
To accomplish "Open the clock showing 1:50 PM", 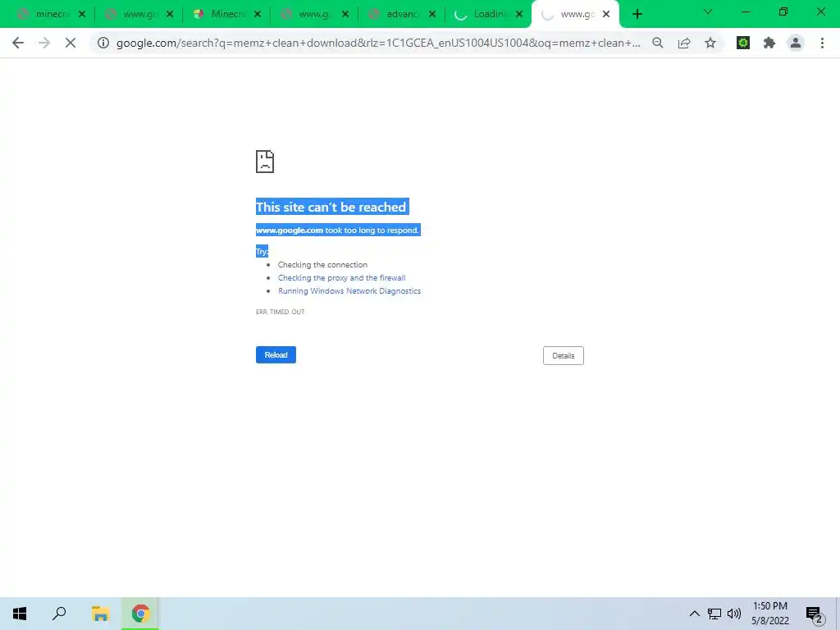I will [x=769, y=614].
